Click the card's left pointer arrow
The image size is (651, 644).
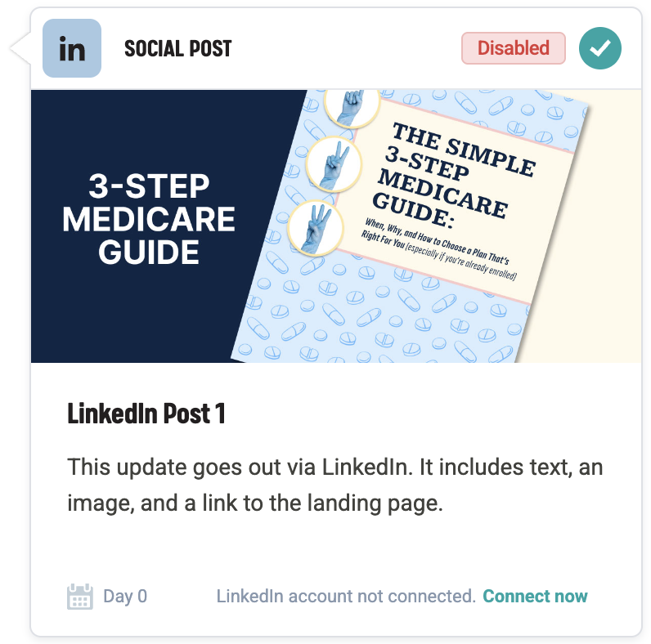click(x=20, y=49)
